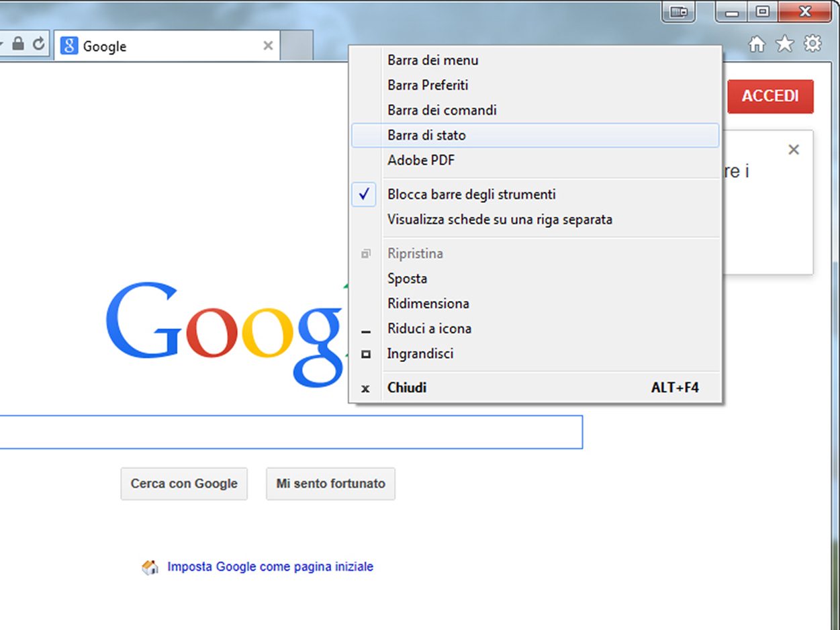Open the Imposta Google come pagina iniziale link

[270, 567]
